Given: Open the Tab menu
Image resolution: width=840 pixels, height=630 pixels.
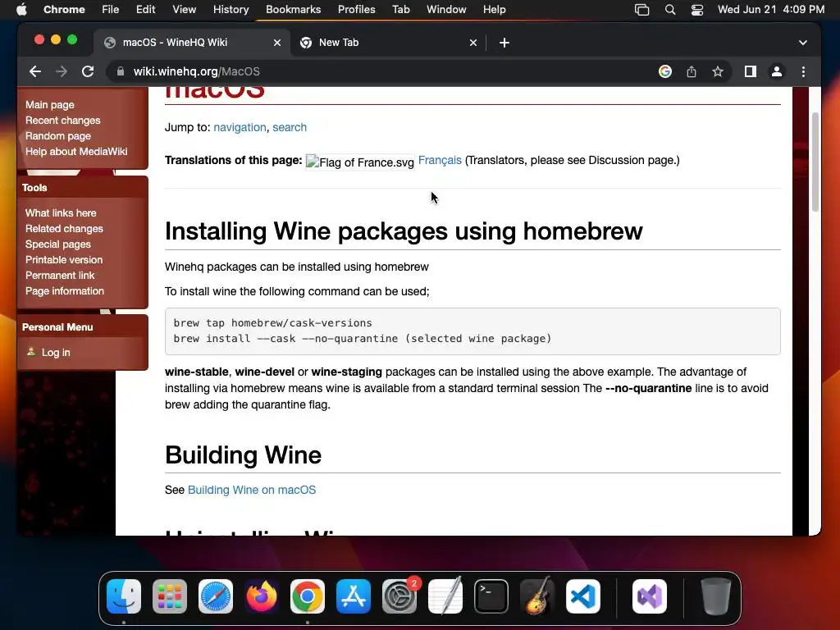Looking at the screenshot, I should pos(400,10).
